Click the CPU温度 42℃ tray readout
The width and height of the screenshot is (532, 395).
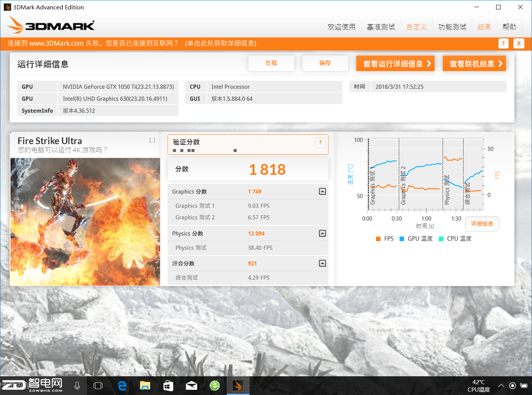pos(479,386)
